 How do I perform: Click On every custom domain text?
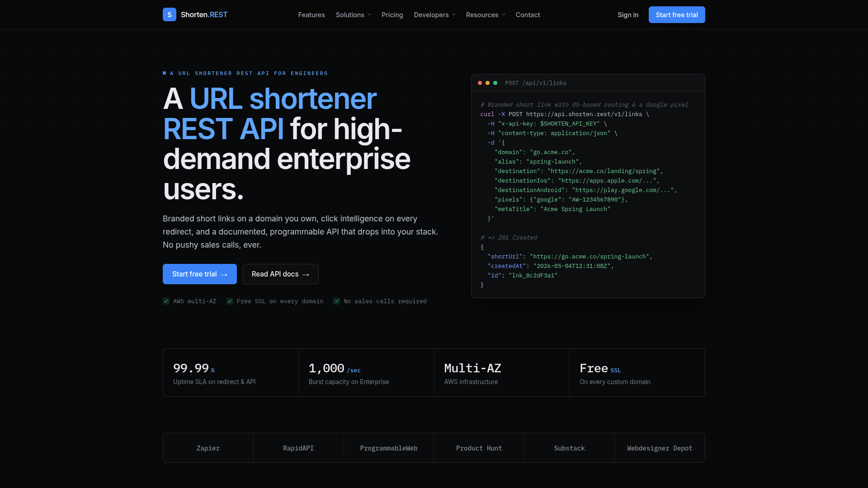[x=615, y=382]
